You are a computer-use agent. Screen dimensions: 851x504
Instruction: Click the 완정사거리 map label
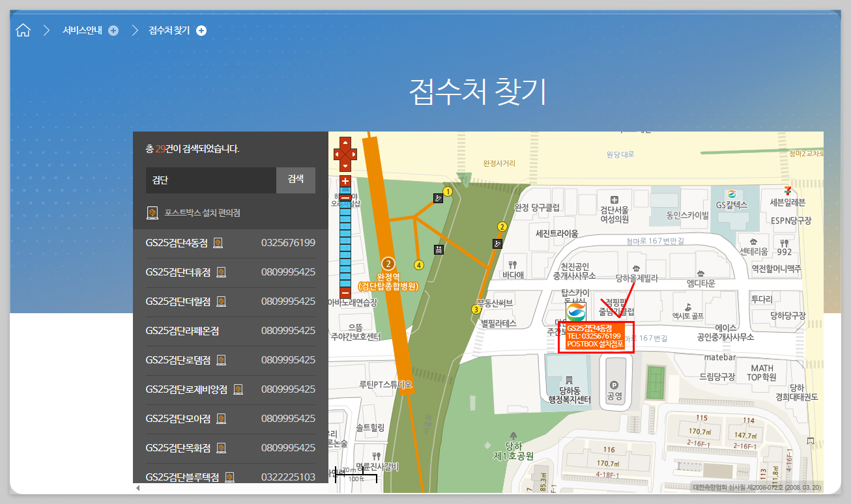click(x=499, y=163)
